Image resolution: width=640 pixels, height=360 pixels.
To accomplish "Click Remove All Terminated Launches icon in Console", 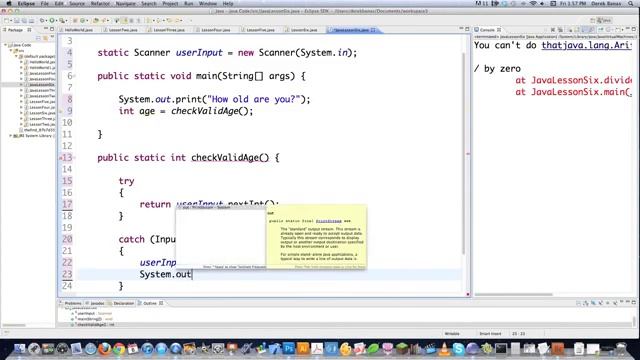I will 560,30.
